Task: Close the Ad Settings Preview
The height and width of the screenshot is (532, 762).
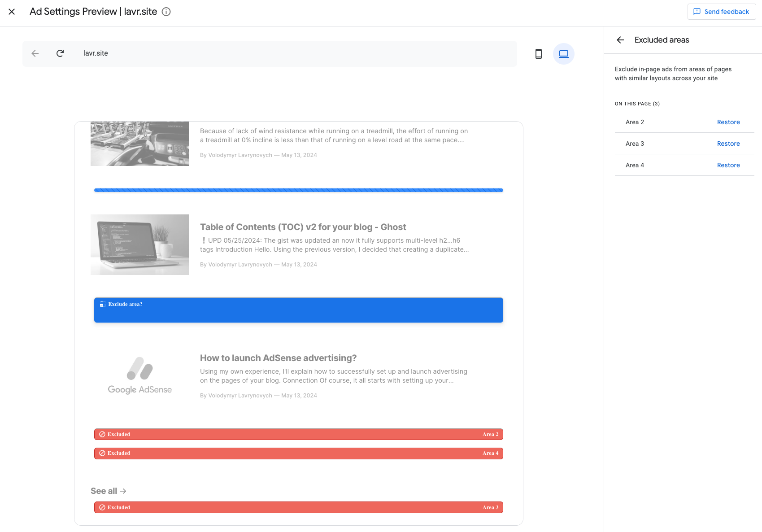Action: 12,12
